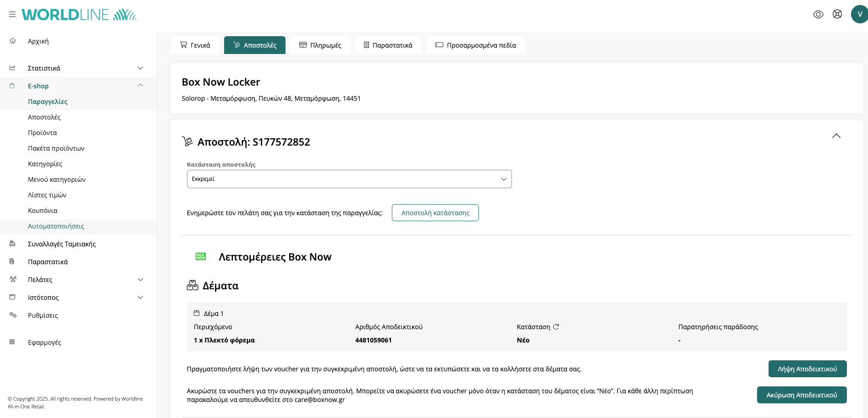Open Ρυθμίσεις settings in sidebar
The height and width of the screenshot is (418, 868).
click(x=43, y=315)
